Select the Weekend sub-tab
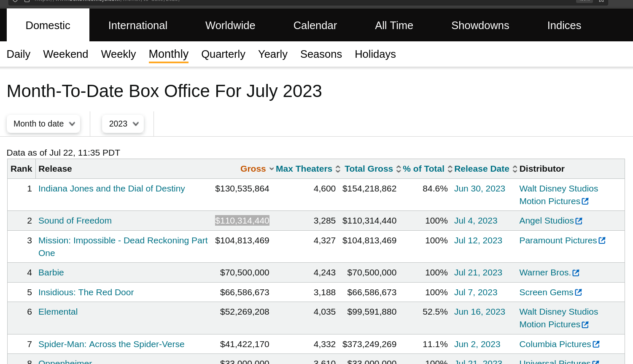The image size is (633, 364). [65, 54]
